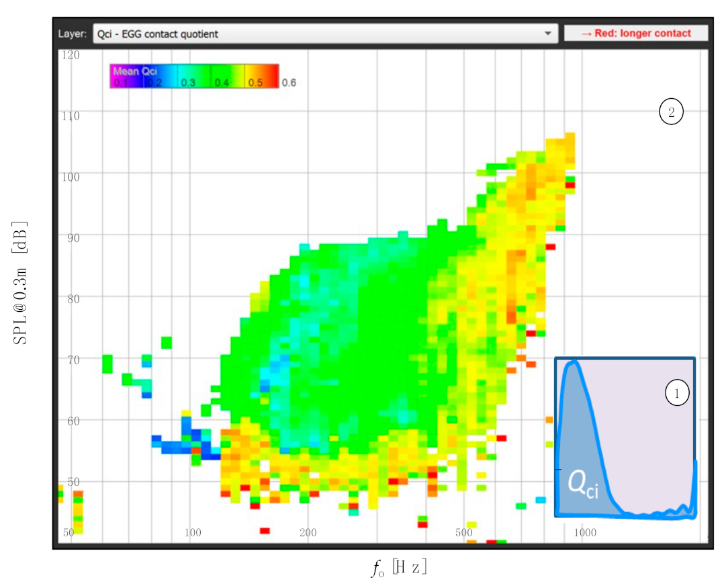Select the 'Qci - EGG contact quotient' text
The width and height of the screenshot is (728, 586).
coord(158,34)
